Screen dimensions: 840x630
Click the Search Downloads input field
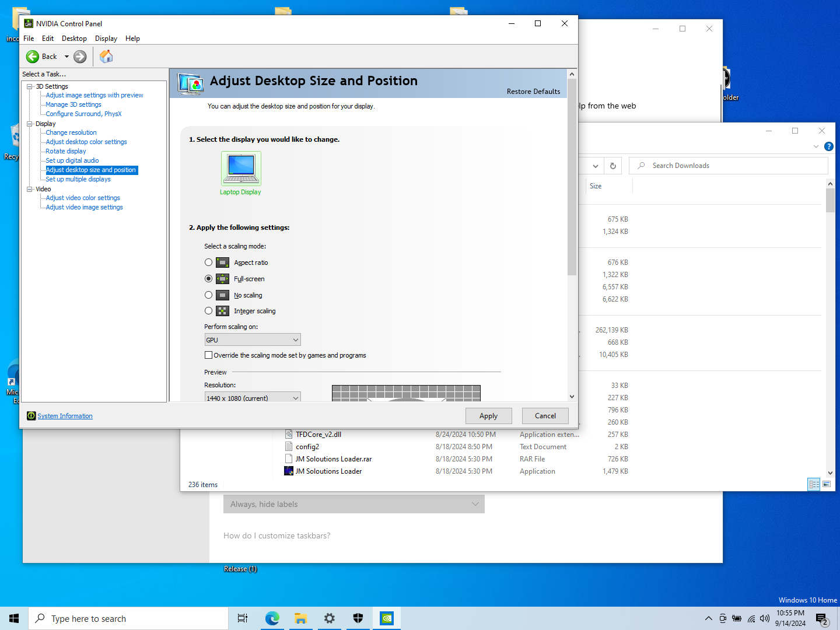click(729, 166)
